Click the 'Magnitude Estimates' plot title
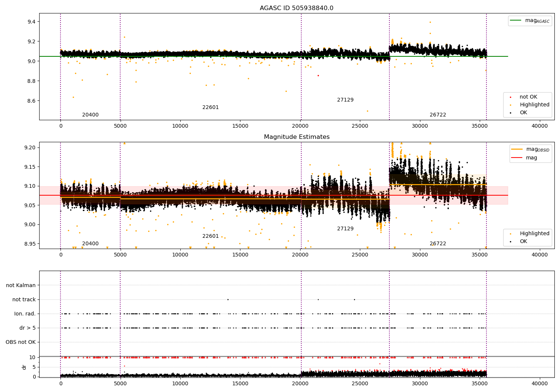Screen dimensions: 560x392 point(296,137)
